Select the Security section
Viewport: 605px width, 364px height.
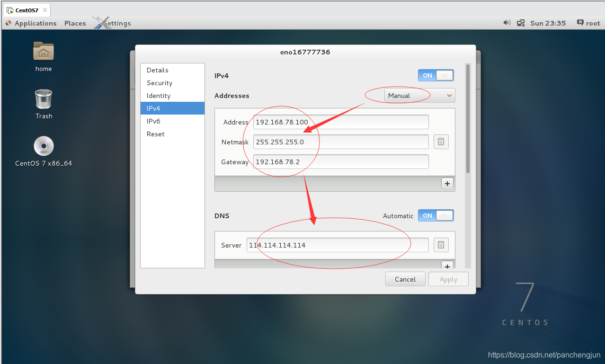tap(172, 83)
